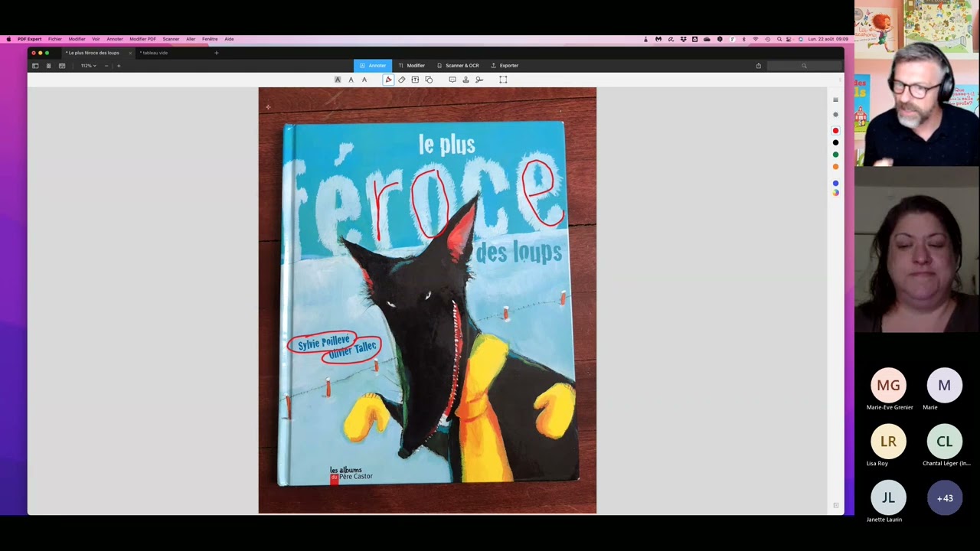
Task: Open the Annoter menu in menu bar
Action: tap(115, 39)
